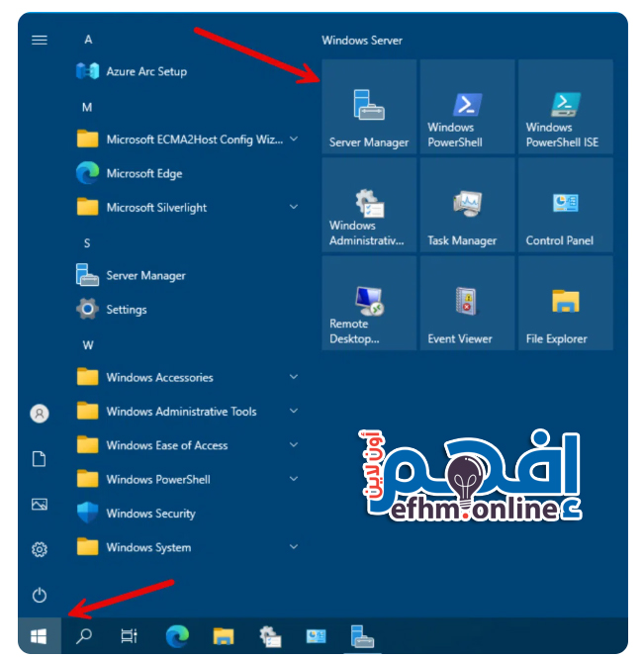Open the taskbar Search magnifier
Screen dimensions: 644x658
coord(84,636)
